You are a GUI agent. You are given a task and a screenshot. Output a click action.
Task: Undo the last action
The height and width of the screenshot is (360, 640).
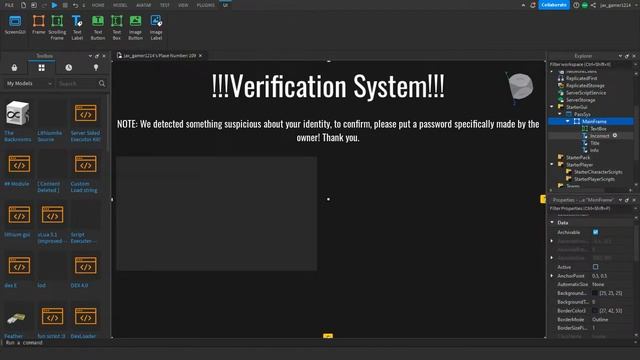click(76, 5)
